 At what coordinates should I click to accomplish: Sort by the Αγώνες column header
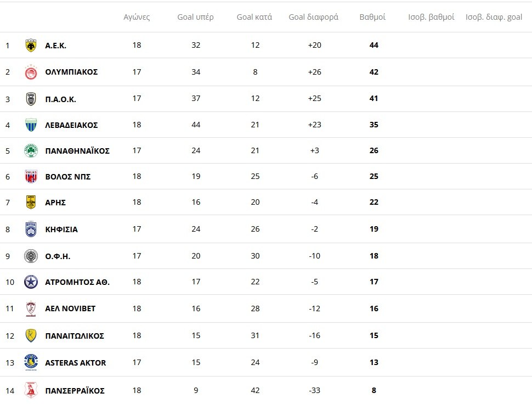click(x=137, y=17)
